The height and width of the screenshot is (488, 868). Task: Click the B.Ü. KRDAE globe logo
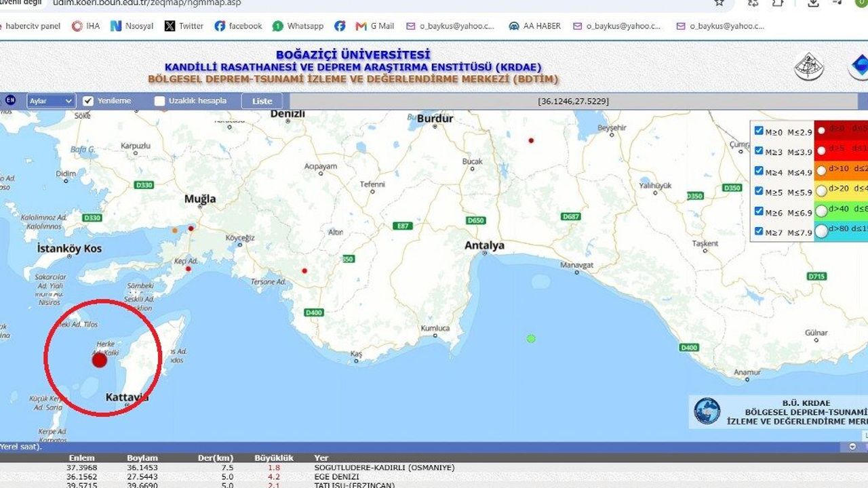707,411
